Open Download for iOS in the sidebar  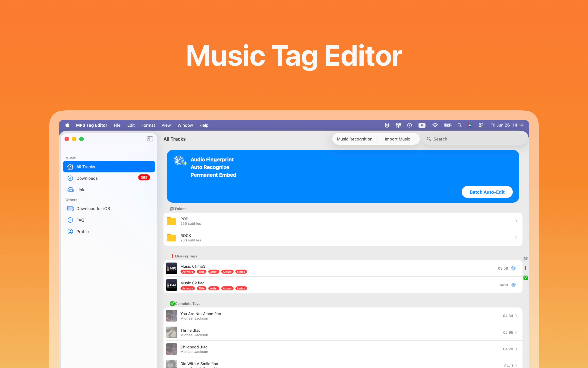(x=109, y=208)
